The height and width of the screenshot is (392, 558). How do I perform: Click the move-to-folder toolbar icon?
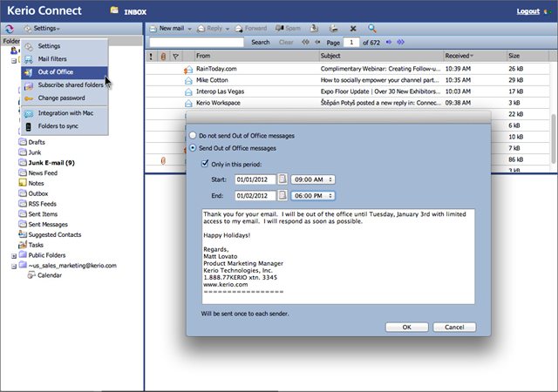coord(314,28)
